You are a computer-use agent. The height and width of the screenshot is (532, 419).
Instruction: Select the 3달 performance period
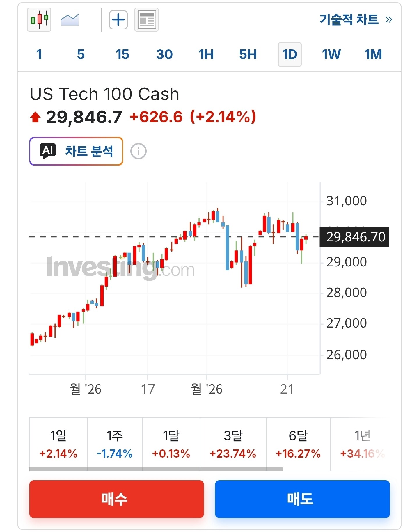pos(233,444)
